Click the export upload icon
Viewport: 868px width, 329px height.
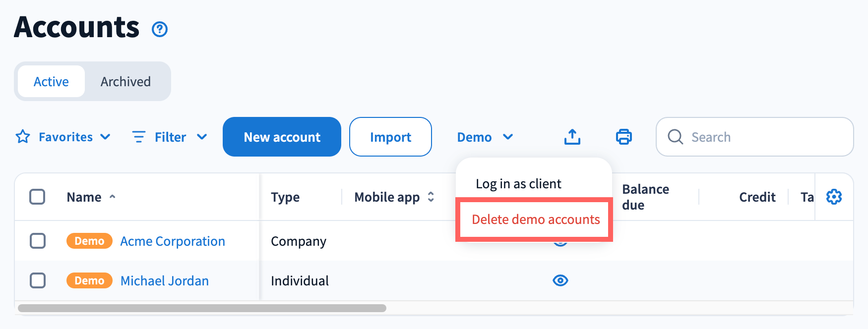(x=572, y=137)
